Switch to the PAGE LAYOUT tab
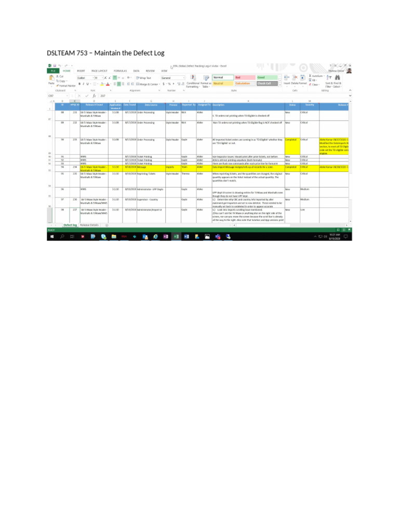This screenshot has width=399, height=532. coord(99,71)
